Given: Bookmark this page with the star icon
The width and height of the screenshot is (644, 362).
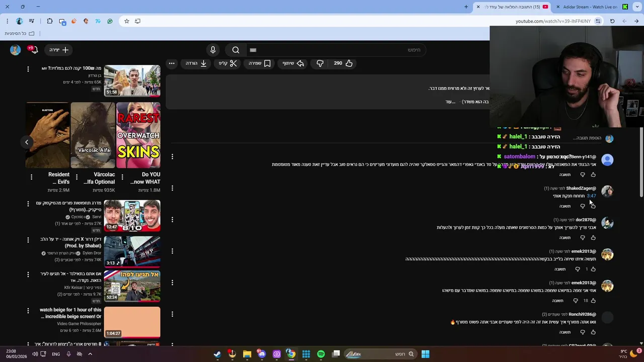Looking at the screenshot, I should tap(127, 21).
